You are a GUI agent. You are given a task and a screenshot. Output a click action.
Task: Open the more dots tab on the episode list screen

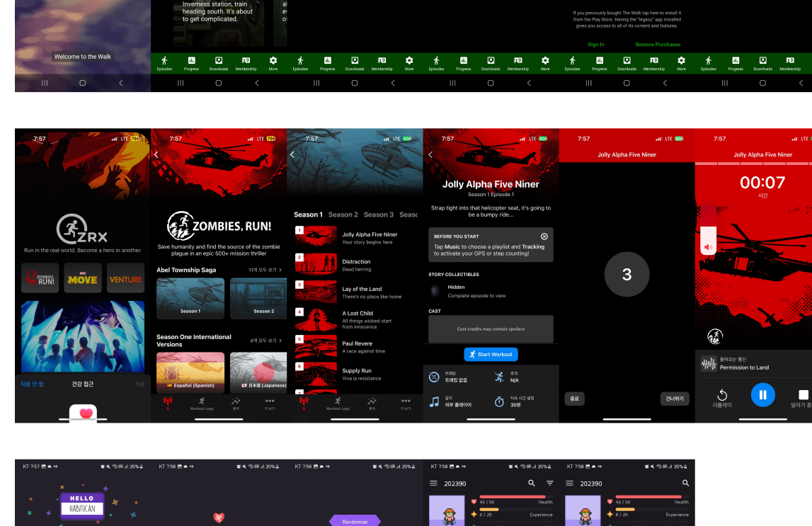pyautogui.click(x=406, y=404)
